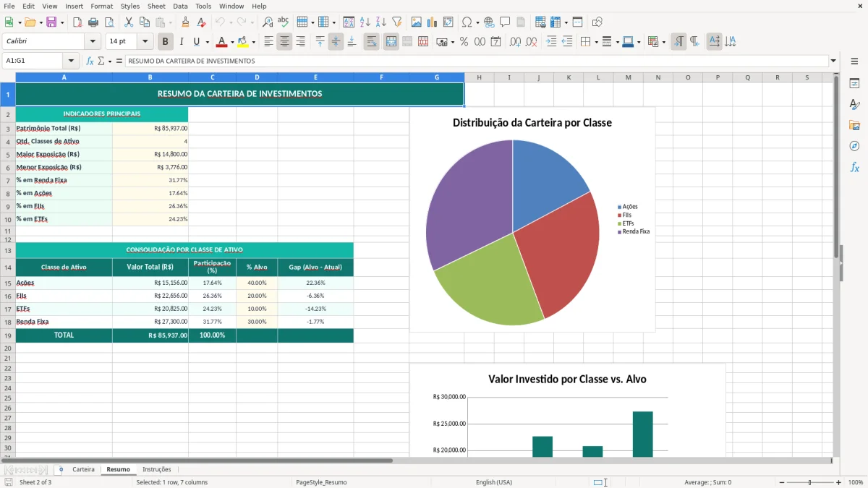Open sidebar Navigator compass icon
Screen dimensions: 868x488
854,146
